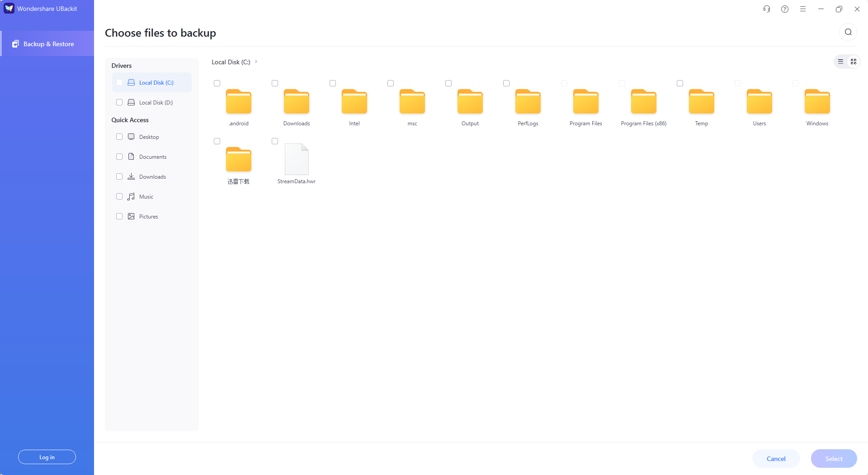Open the Users folder icon

(x=759, y=101)
